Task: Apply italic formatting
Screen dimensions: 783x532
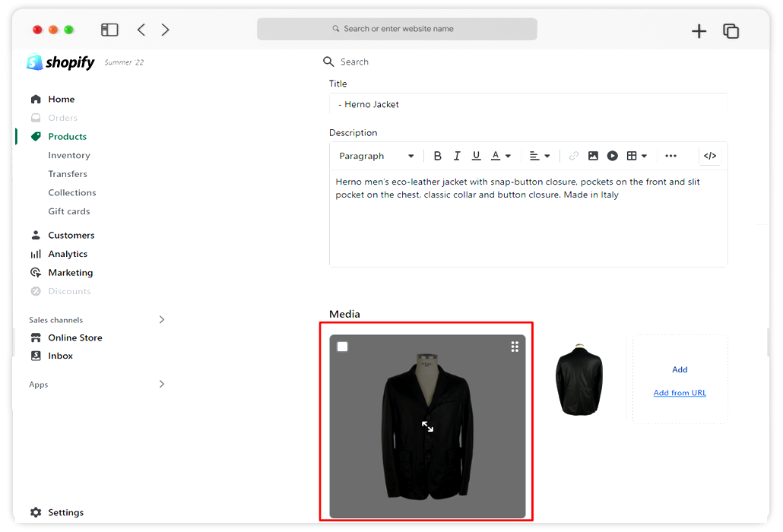Action: [x=456, y=156]
